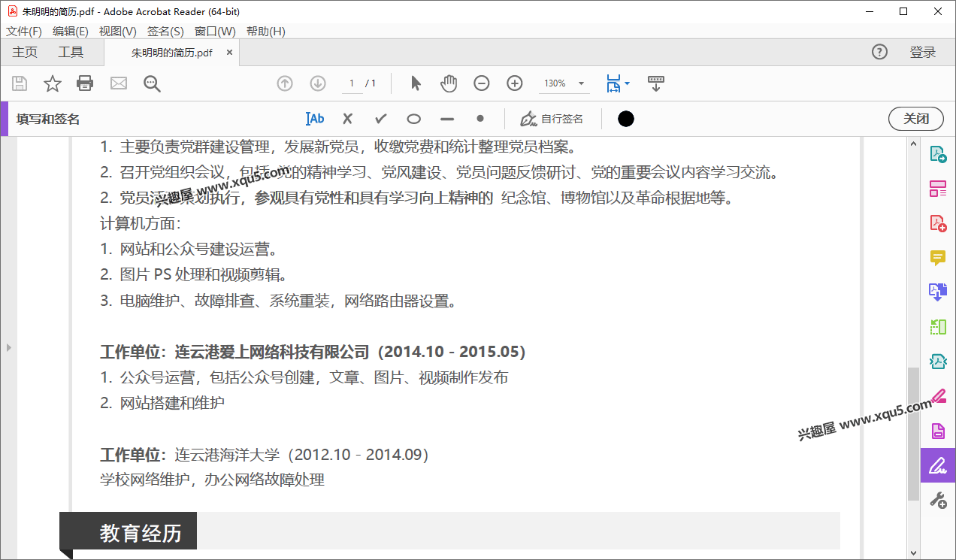Expand the left navigation pane arrow
956x560 pixels.
[8, 347]
